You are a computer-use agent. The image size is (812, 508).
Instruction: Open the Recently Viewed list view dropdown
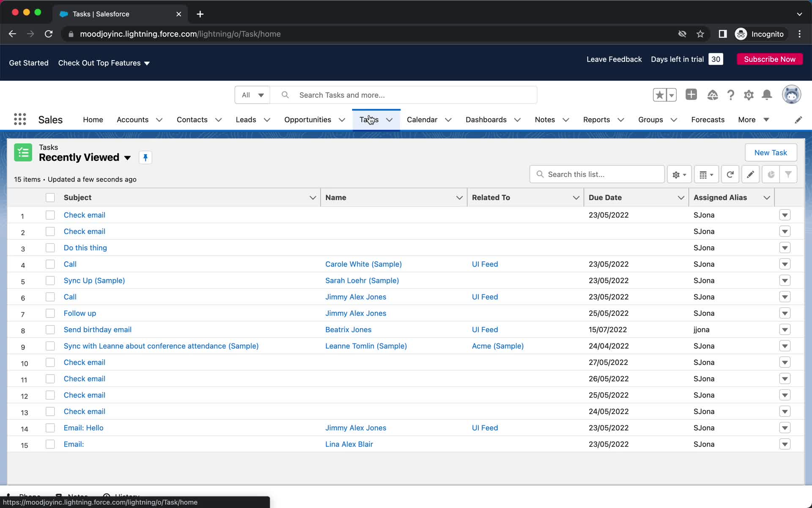tap(127, 158)
